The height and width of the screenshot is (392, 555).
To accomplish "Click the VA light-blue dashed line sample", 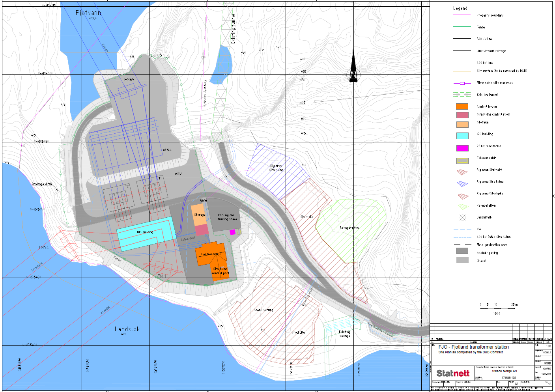I will (x=462, y=229).
